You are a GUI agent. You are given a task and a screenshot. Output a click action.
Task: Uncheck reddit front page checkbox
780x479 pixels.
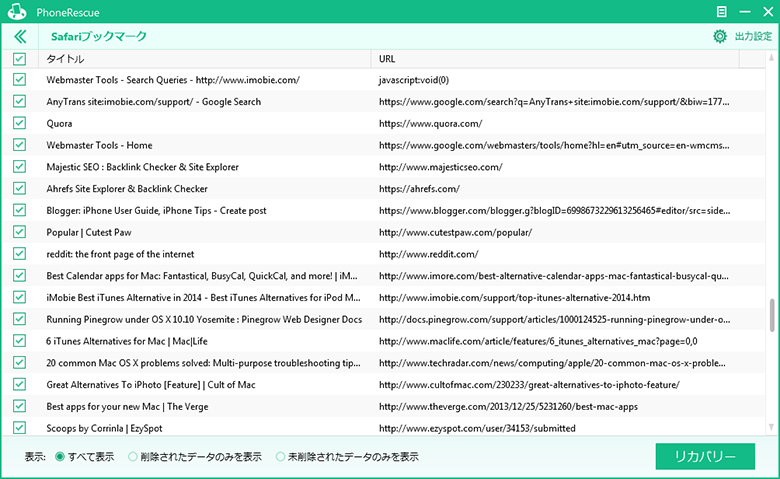(x=19, y=254)
